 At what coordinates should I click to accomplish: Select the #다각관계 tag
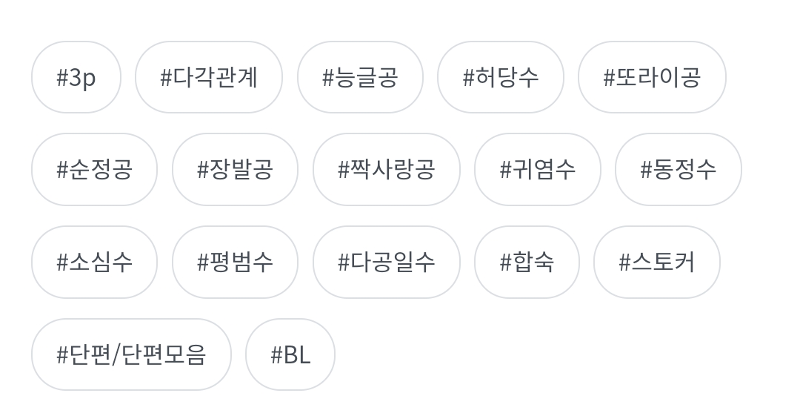[209, 77]
